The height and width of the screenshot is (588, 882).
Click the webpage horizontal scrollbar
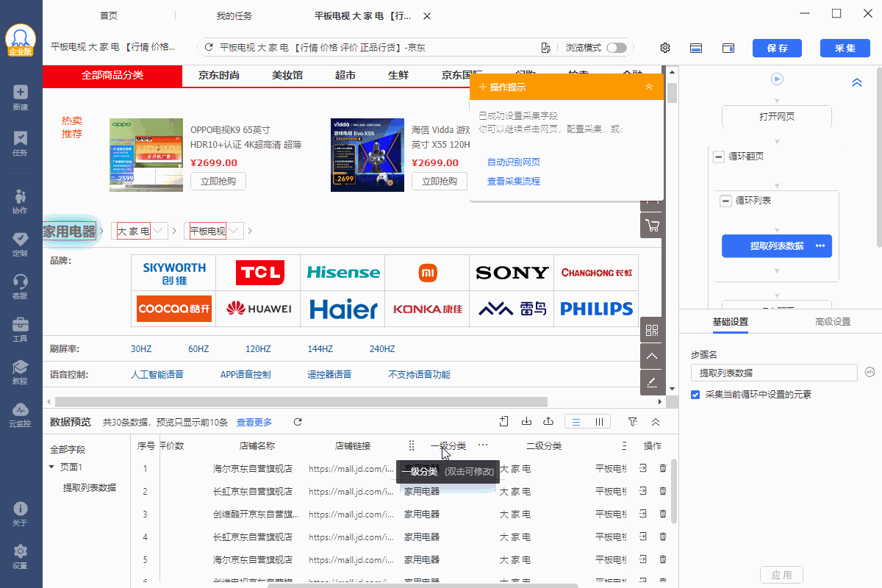(301, 401)
